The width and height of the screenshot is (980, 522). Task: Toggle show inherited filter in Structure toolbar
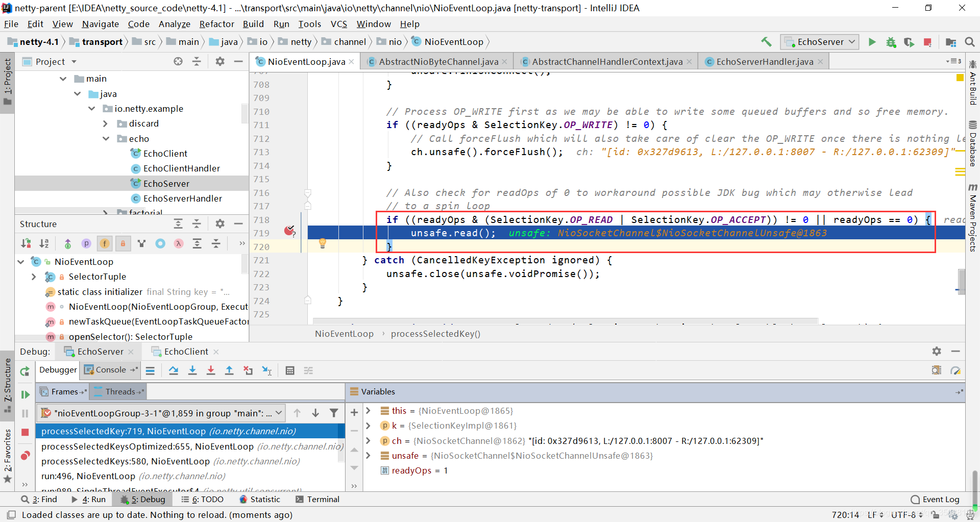[x=68, y=243]
